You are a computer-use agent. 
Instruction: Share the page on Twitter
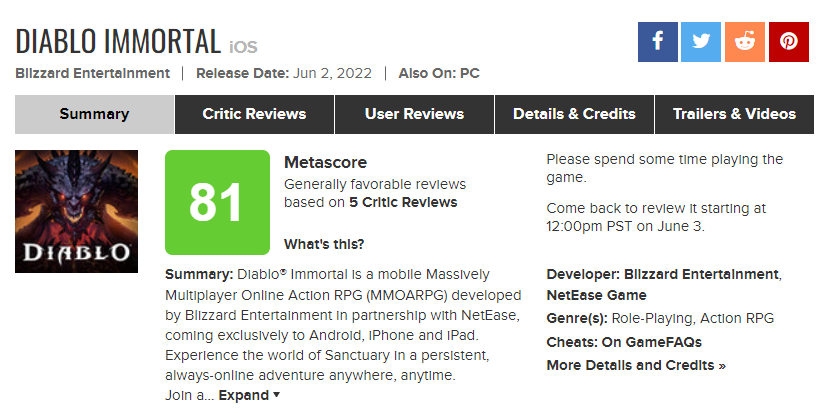point(701,42)
